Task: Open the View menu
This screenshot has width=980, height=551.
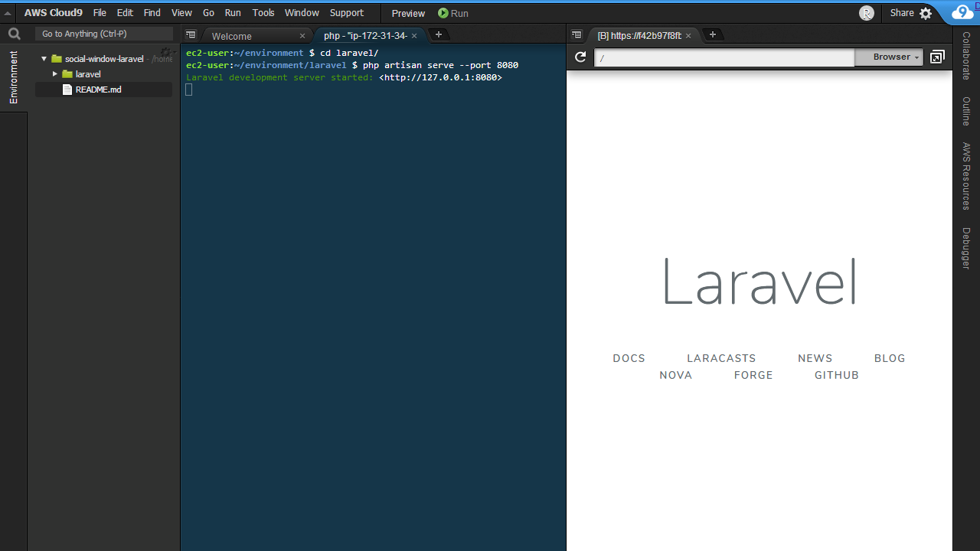Action: [181, 13]
